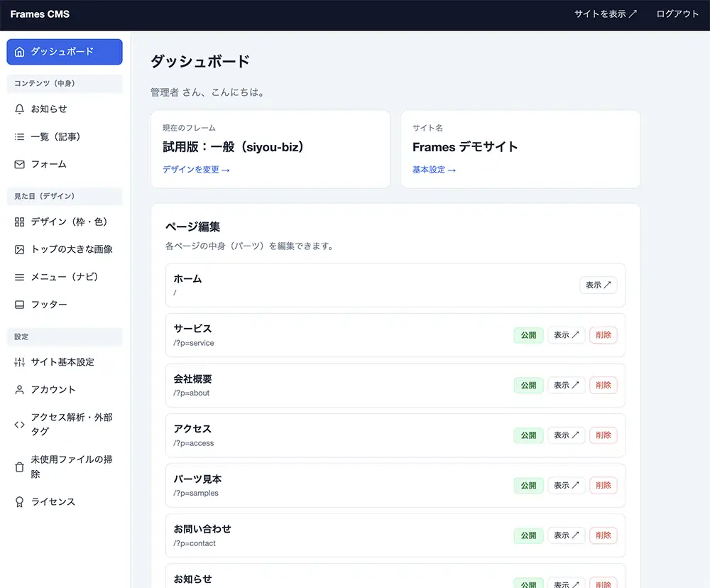Viewport: 710px width, 588px height.
Task: Delete the お問い合わせ page
Action: (x=603, y=535)
